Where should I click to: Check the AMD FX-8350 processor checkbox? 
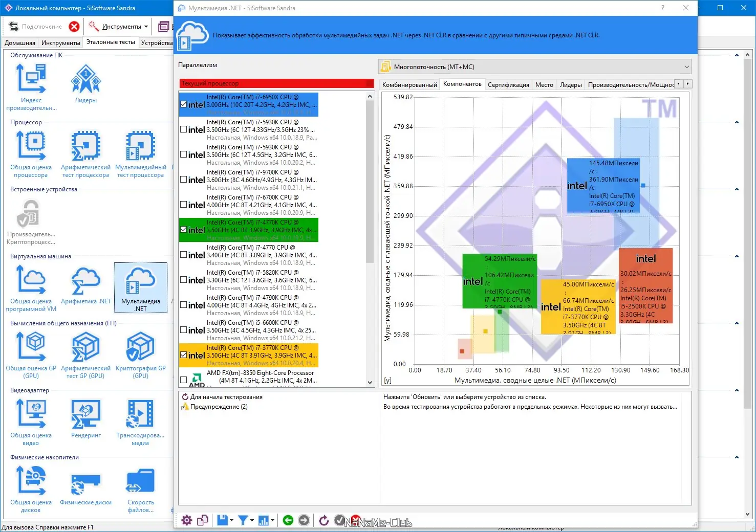(184, 380)
